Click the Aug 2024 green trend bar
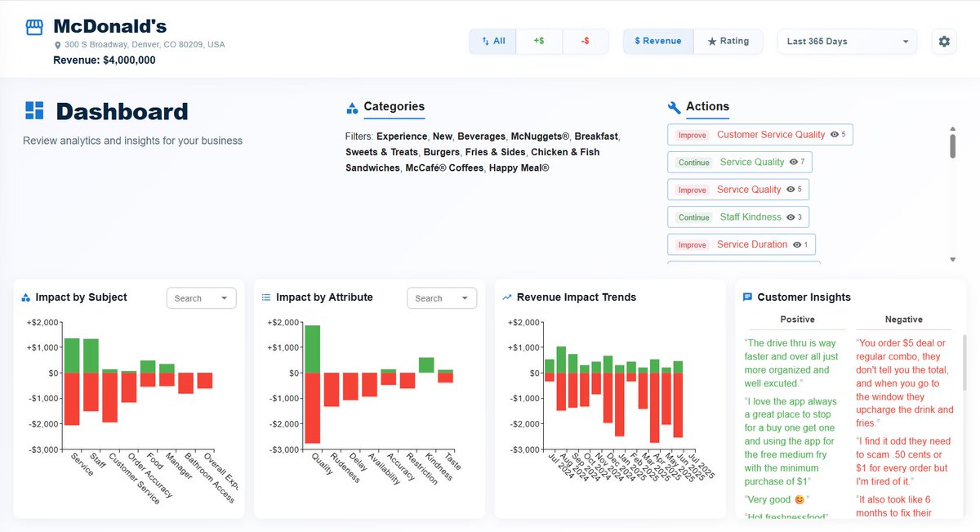The width and height of the screenshot is (980, 532). click(x=561, y=360)
